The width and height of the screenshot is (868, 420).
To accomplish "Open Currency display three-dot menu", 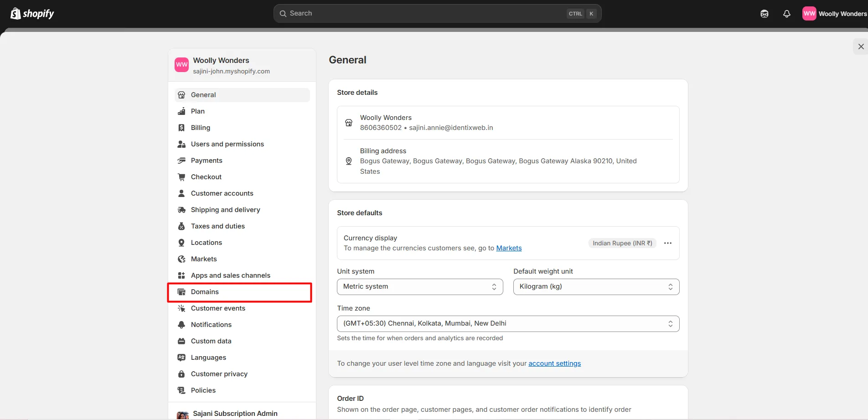I will coord(668,243).
